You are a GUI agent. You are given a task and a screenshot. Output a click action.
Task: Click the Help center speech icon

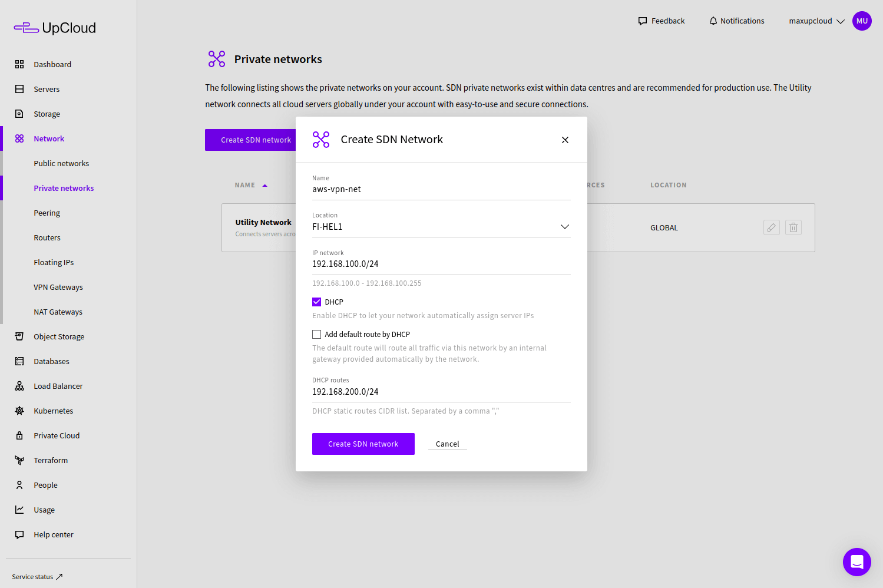click(19, 534)
